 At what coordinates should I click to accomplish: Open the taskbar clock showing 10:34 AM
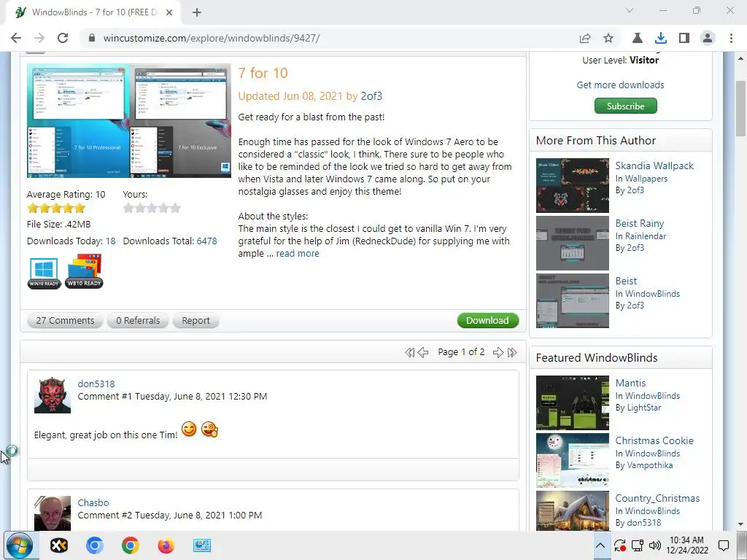tap(686, 545)
